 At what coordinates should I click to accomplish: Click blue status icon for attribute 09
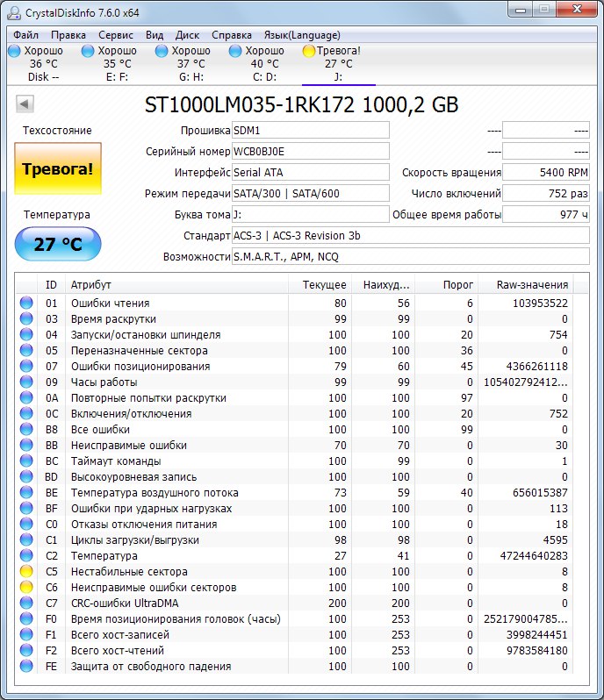pos(26,382)
